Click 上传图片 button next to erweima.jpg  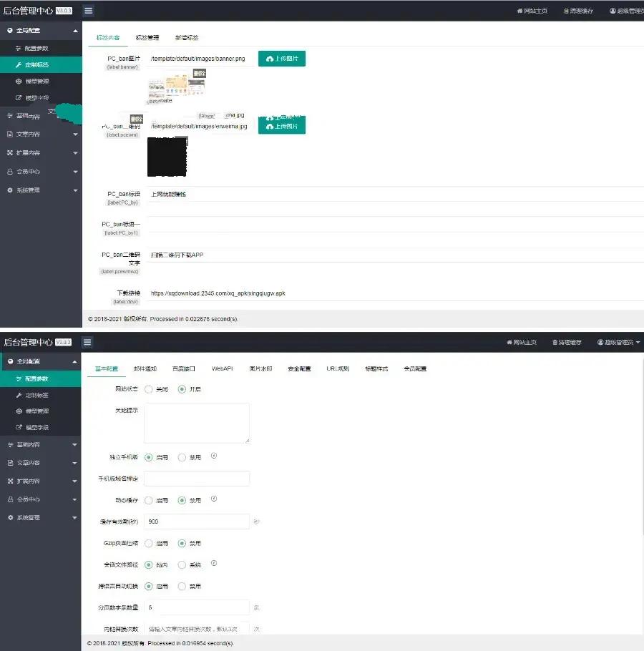click(281, 127)
